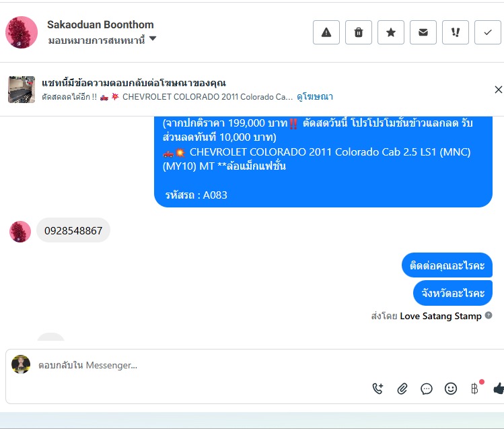
Task: Open the assign conversation dropdown
Action: [102, 40]
